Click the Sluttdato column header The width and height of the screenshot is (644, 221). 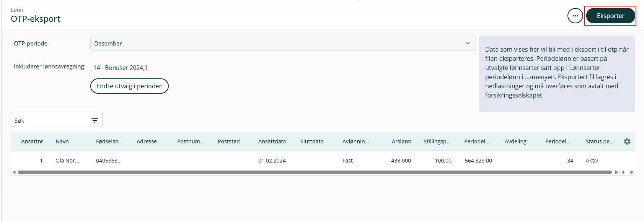(312, 141)
